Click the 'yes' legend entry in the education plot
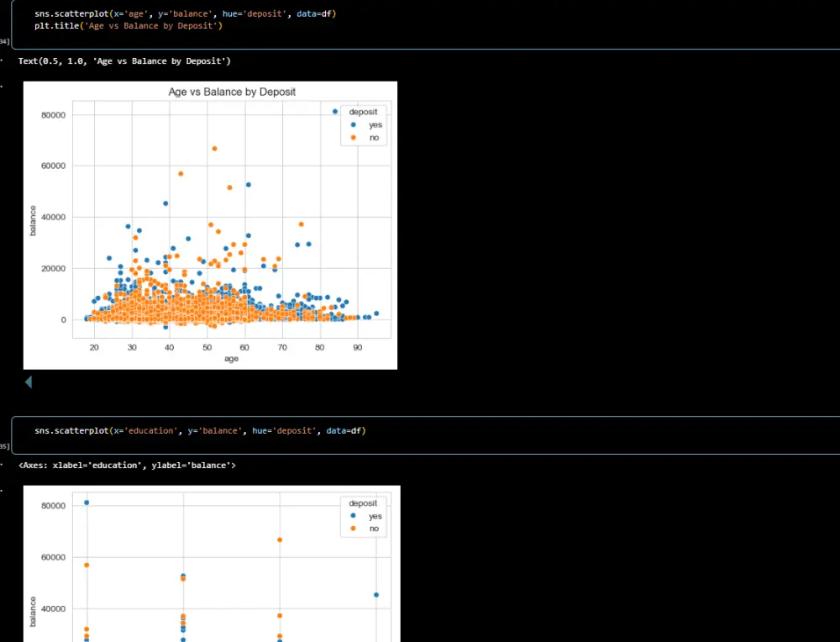This screenshot has height=642, width=840. coord(367,516)
